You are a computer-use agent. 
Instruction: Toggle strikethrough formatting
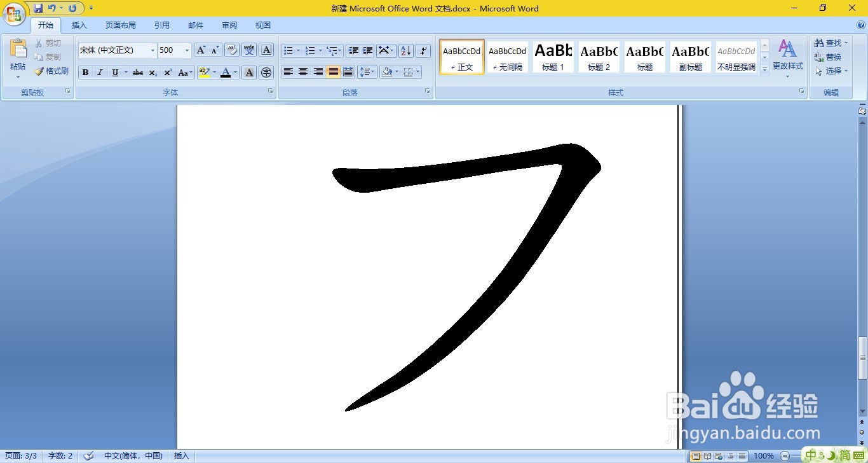coord(138,73)
